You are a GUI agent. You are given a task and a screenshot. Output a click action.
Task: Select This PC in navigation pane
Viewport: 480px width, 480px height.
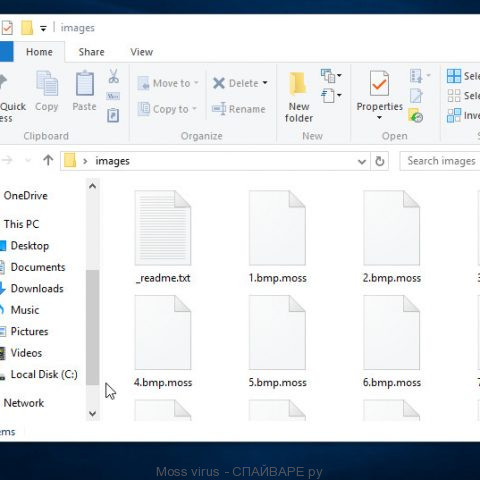21,224
